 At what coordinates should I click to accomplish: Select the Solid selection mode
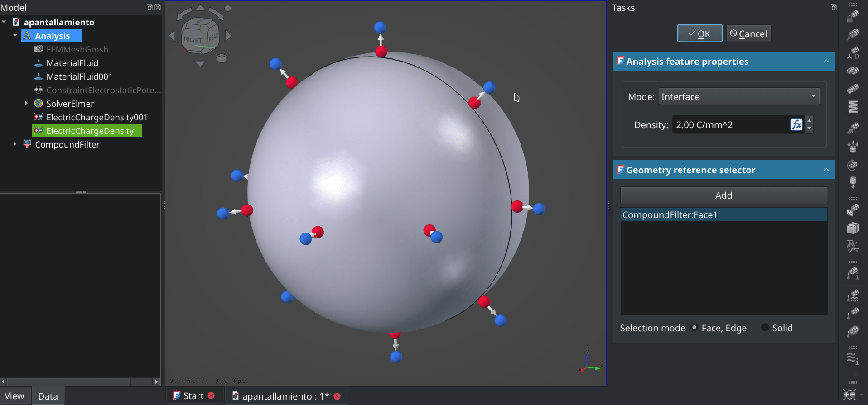click(765, 328)
